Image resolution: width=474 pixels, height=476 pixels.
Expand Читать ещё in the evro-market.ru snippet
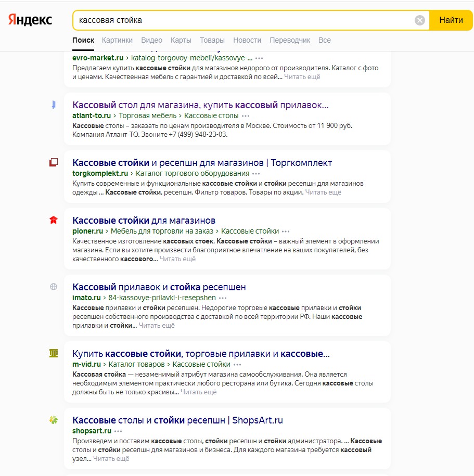(302, 77)
